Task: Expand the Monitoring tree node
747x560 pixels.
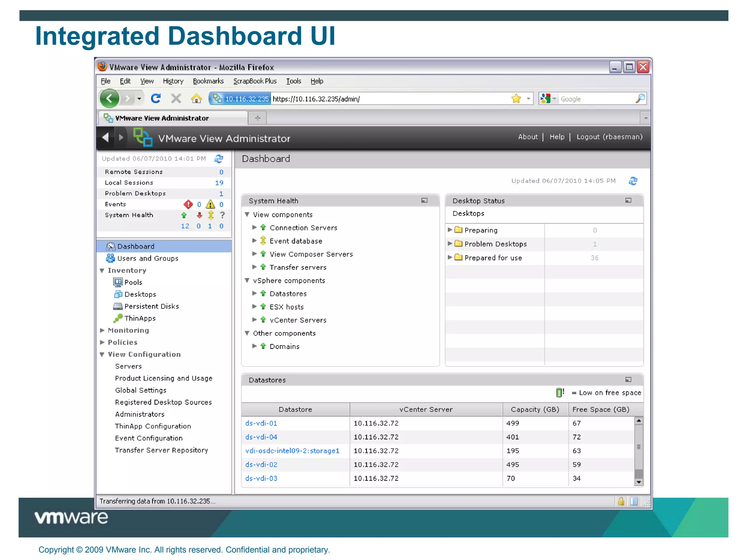Action: (102, 330)
